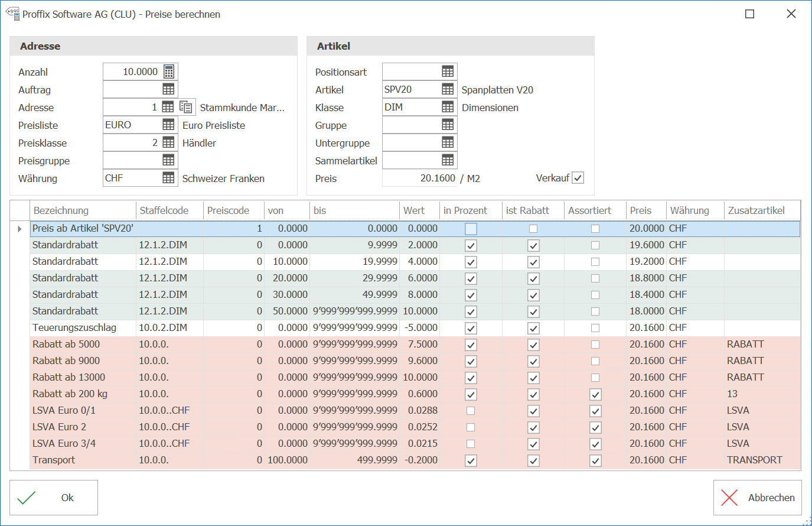Viewport: 812px width, 526px height.
Task: Toggle 'Assortiert' checkbox for Transport row
Action: coord(595,460)
